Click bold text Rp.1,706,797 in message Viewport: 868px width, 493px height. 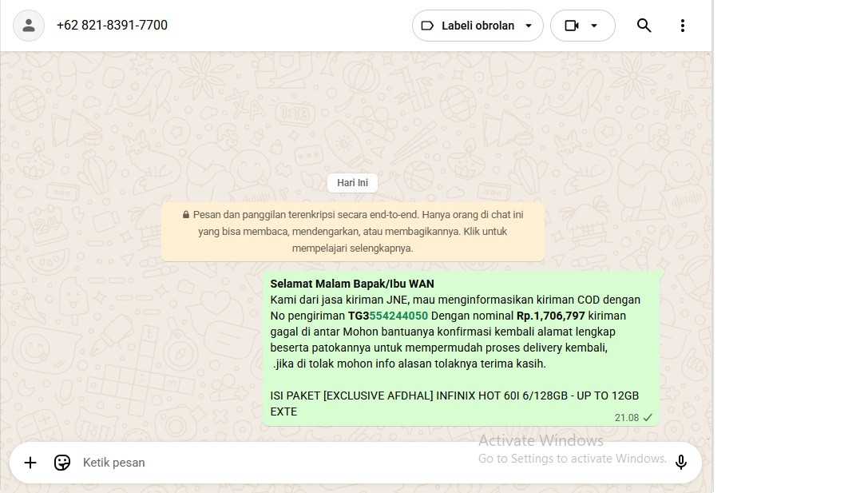click(551, 316)
